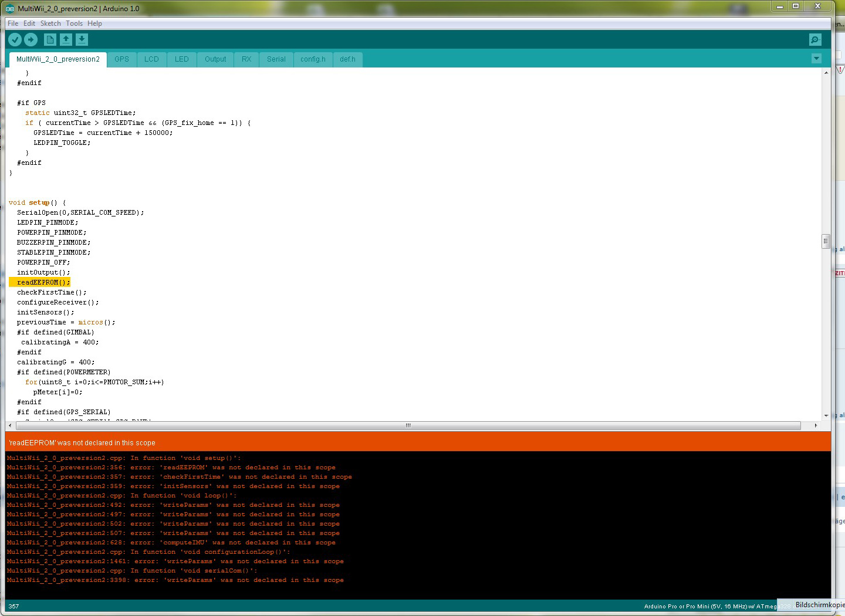Open the File menu
The width and height of the screenshot is (845, 616).
pyautogui.click(x=13, y=23)
